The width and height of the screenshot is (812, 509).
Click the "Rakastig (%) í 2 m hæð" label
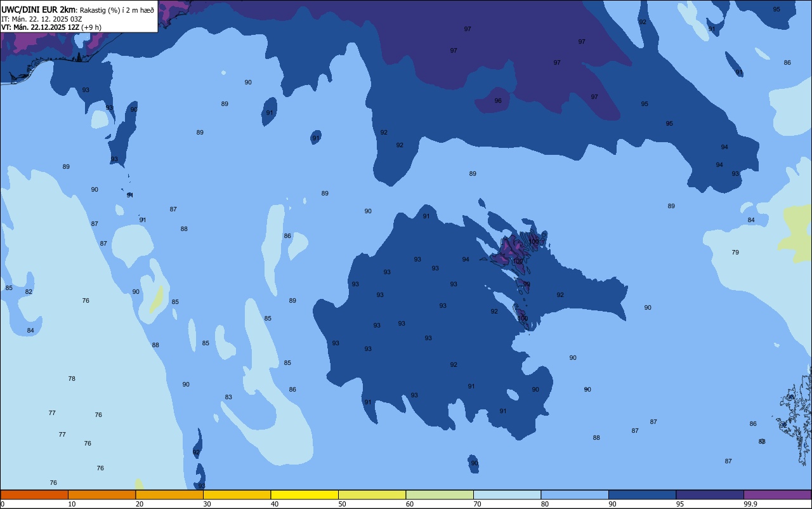click(x=117, y=10)
